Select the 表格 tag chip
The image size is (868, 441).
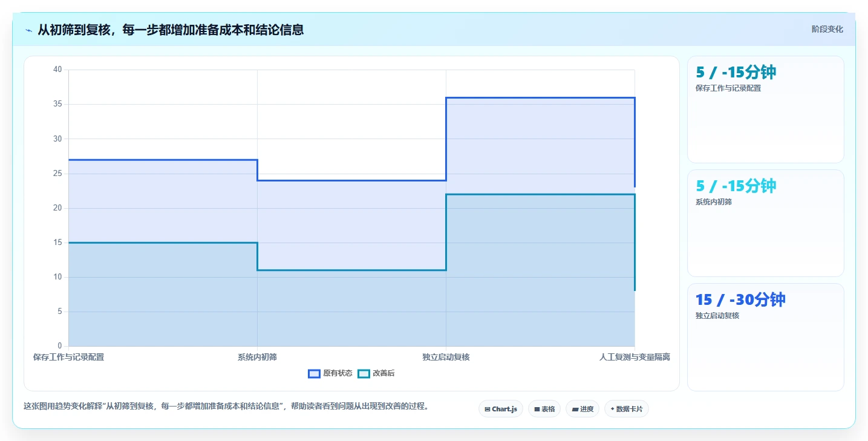[x=544, y=409]
